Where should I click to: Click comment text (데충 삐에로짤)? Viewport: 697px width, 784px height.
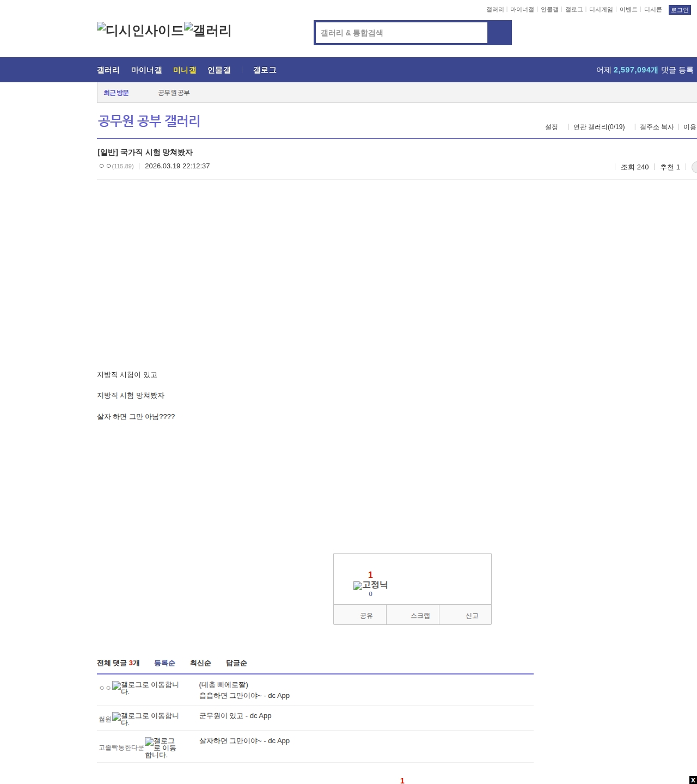(x=224, y=685)
